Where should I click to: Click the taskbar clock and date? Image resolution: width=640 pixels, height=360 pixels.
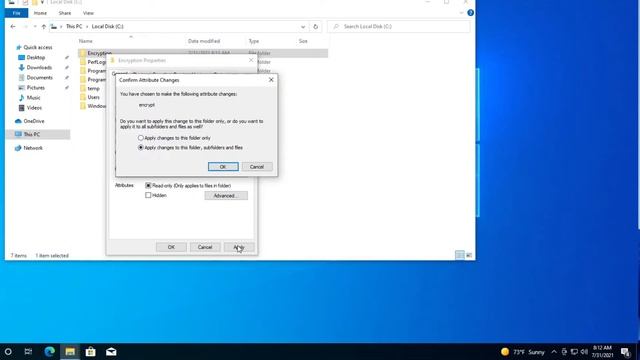602,351
